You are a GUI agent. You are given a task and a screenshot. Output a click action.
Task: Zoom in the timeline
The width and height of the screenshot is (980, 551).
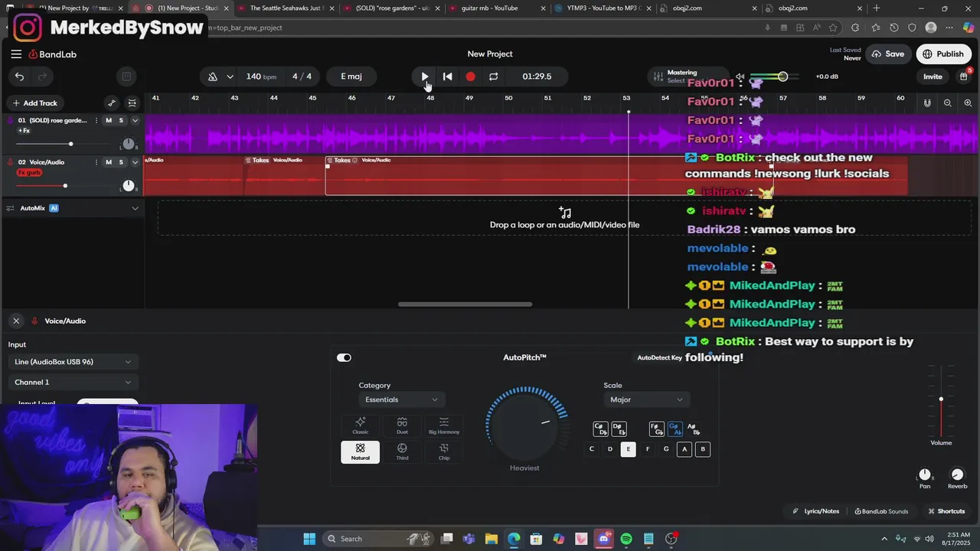click(x=968, y=103)
